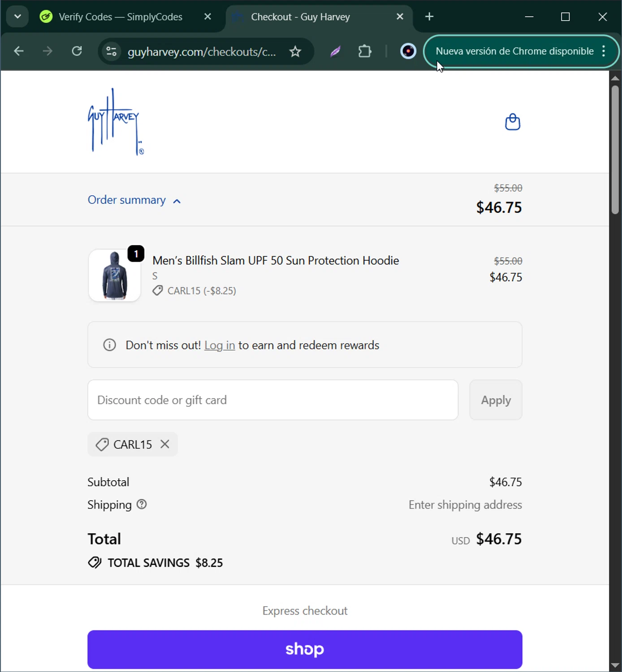Click the CARL15 (-$8.25) tag under product

tap(194, 291)
